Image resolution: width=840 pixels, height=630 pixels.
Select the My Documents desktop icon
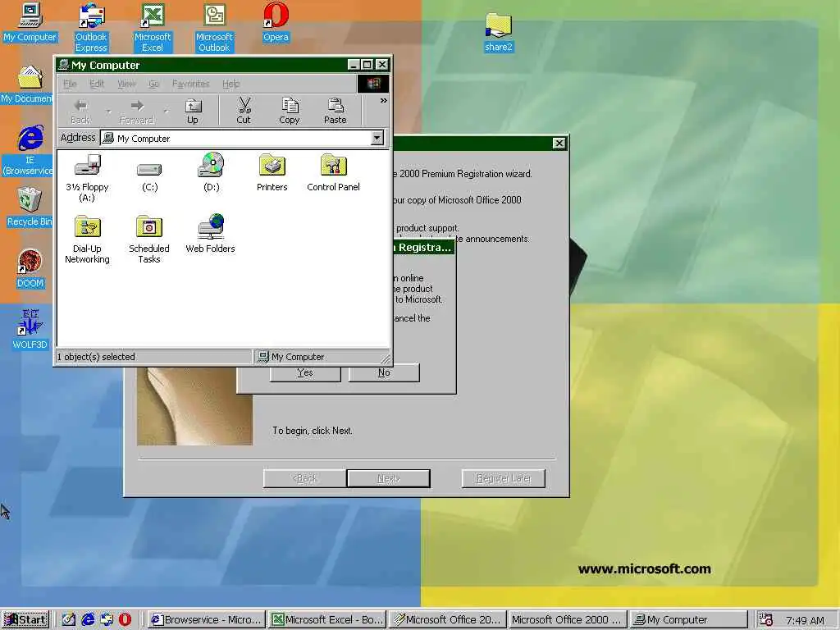pyautogui.click(x=28, y=84)
